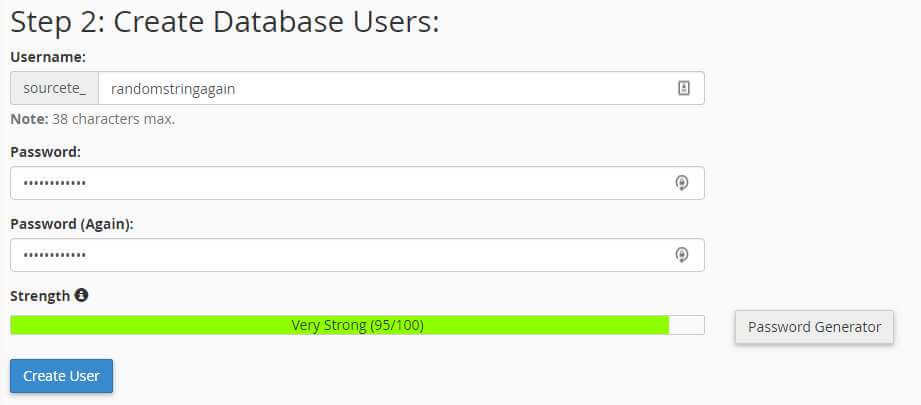This screenshot has width=921, height=405.
Task: Click the green password strength meter bar
Action: click(340, 325)
